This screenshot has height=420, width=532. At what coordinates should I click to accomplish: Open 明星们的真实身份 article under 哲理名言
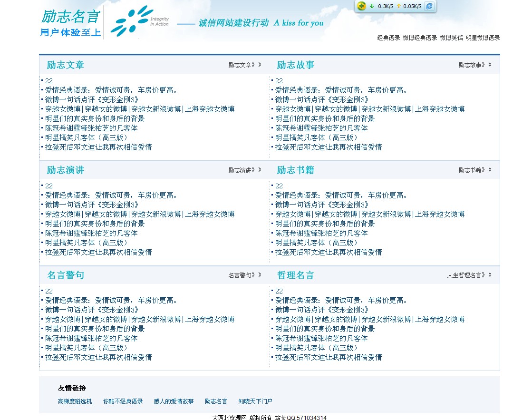point(325,329)
